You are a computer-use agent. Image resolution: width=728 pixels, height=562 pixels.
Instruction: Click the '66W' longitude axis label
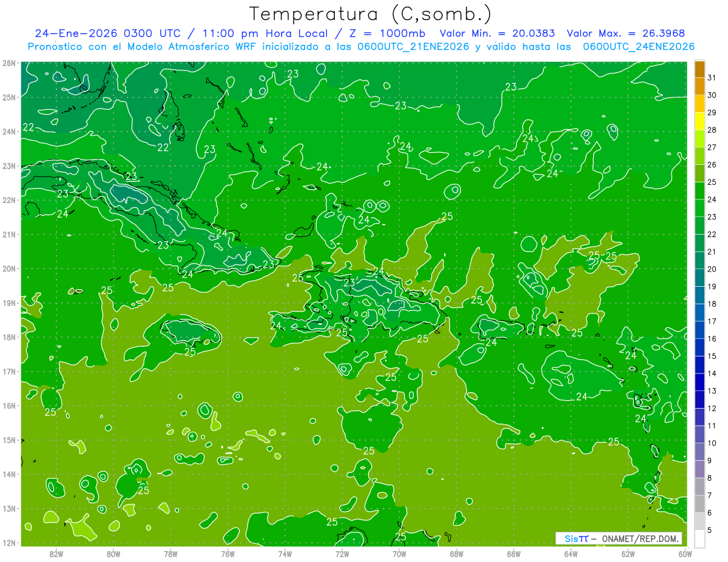[513, 554]
